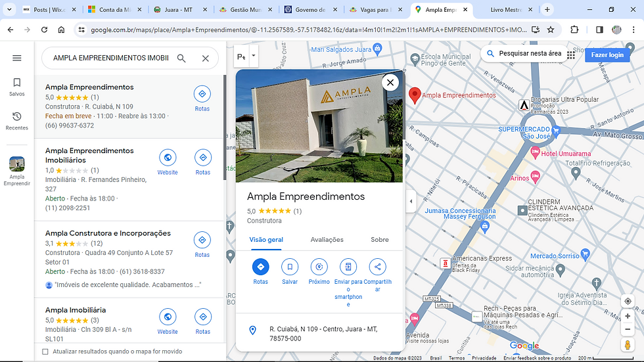
Task: Open Website for Ampla Empreendimentos Imobiliários
Action: (x=168, y=162)
